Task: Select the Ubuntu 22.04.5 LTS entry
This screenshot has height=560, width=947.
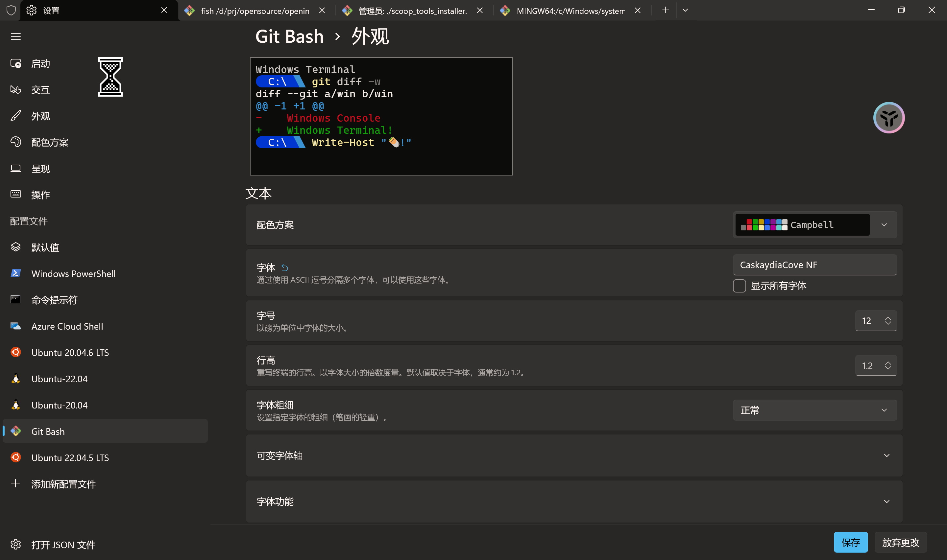Action: tap(105, 457)
